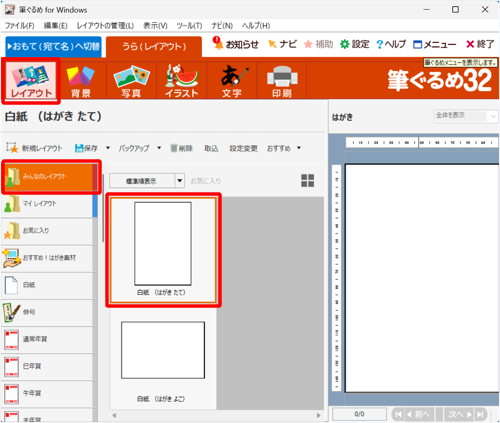This screenshot has width=500, height=423.
Task: Go to last page navigation button
Action: tap(480, 414)
